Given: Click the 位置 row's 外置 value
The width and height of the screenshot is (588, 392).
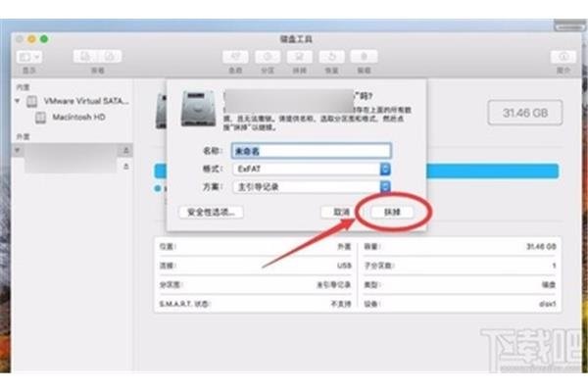Looking at the screenshot, I should coord(344,246).
